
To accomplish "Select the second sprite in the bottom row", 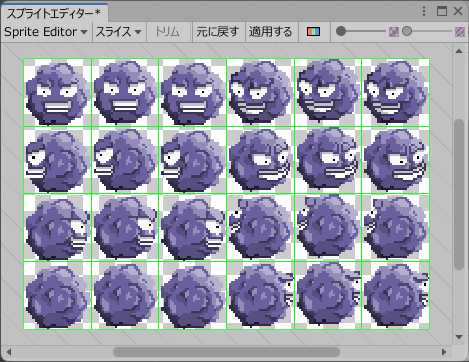I will pos(125,296).
